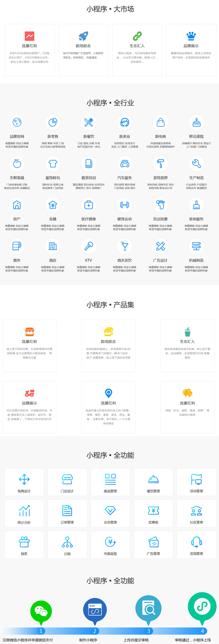Select the 小程序 · 全行业 heading
219x644 pixels.
(x=110, y=103)
